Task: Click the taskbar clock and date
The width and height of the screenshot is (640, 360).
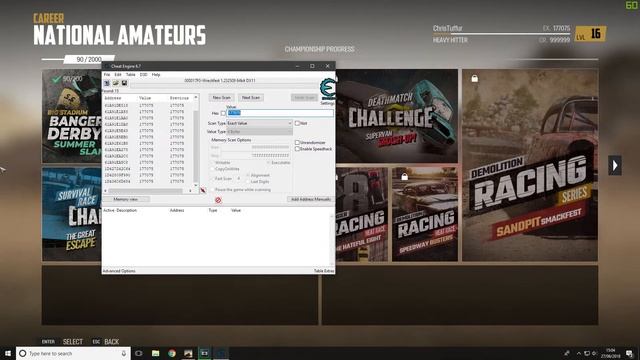Action: 611,353
